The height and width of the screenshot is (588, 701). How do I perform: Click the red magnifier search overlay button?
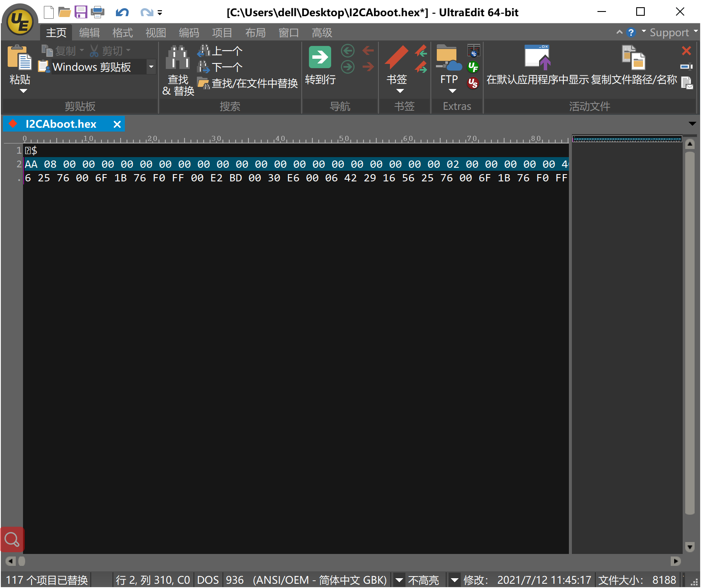coord(12,539)
